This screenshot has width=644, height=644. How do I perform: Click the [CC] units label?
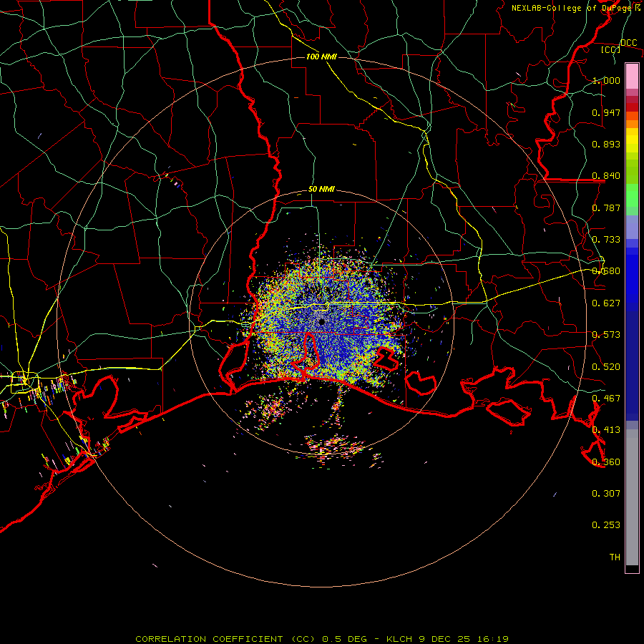click(x=611, y=49)
